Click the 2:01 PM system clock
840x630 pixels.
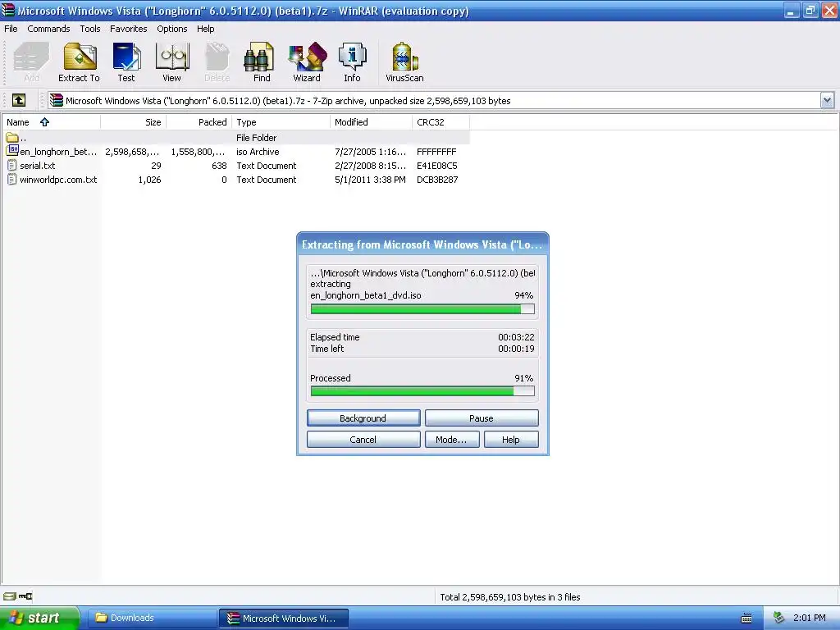pyautogui.click(x=810, y=618)
